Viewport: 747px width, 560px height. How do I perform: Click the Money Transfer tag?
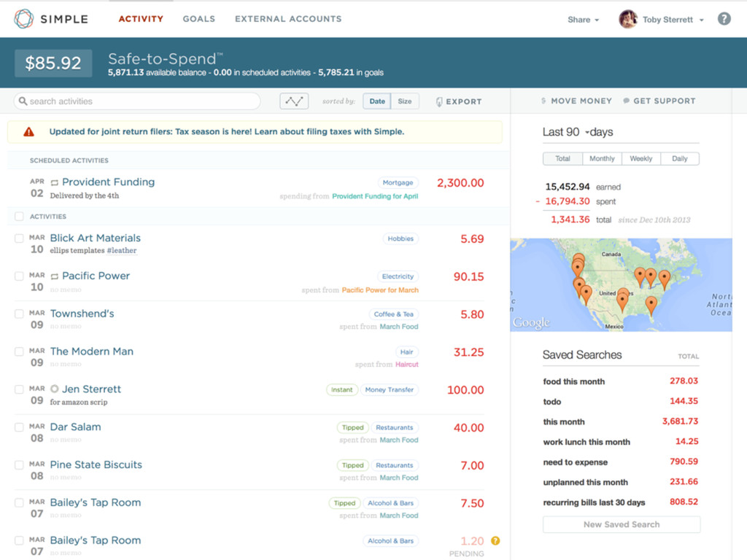point(390,389)
